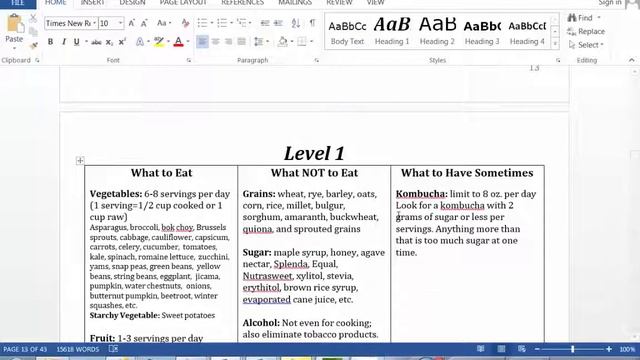This screenshot has height=360, width=640.
Task: Toggle Align Right
Action: click(x=229, y=42)
